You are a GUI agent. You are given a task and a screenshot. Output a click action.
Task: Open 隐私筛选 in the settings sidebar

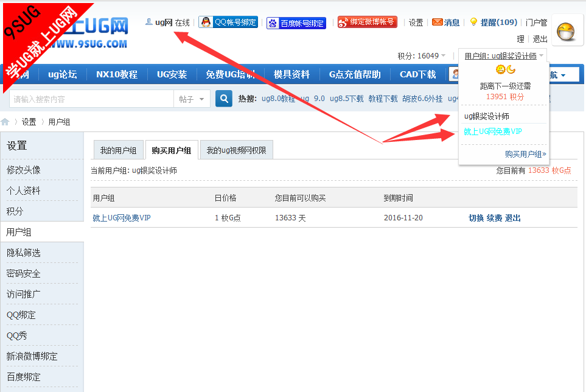pyautogui.click(x=24, y=253)
